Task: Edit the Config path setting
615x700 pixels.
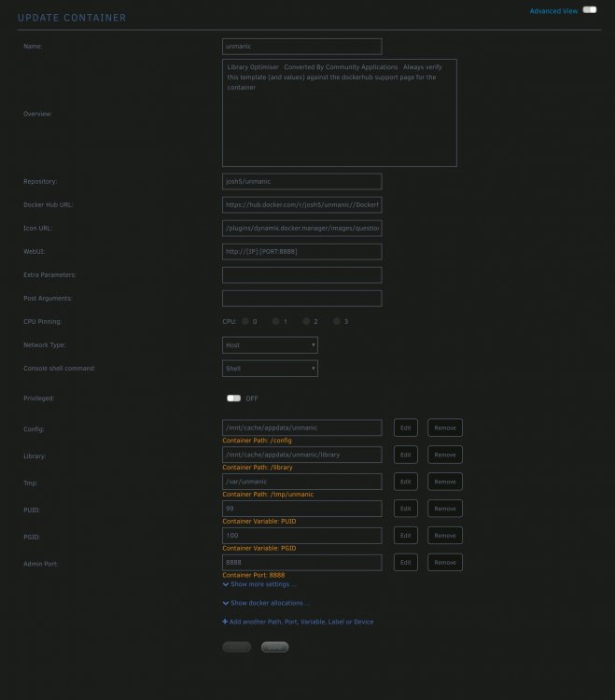Action: pyautogui.click(x=406, y=427)
